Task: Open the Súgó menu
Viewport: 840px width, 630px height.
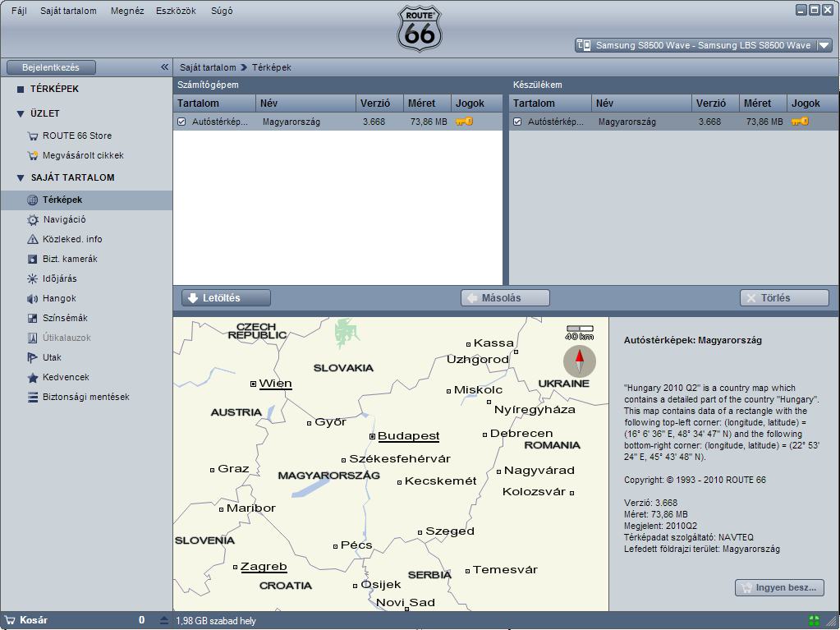Action: (221, 11)
